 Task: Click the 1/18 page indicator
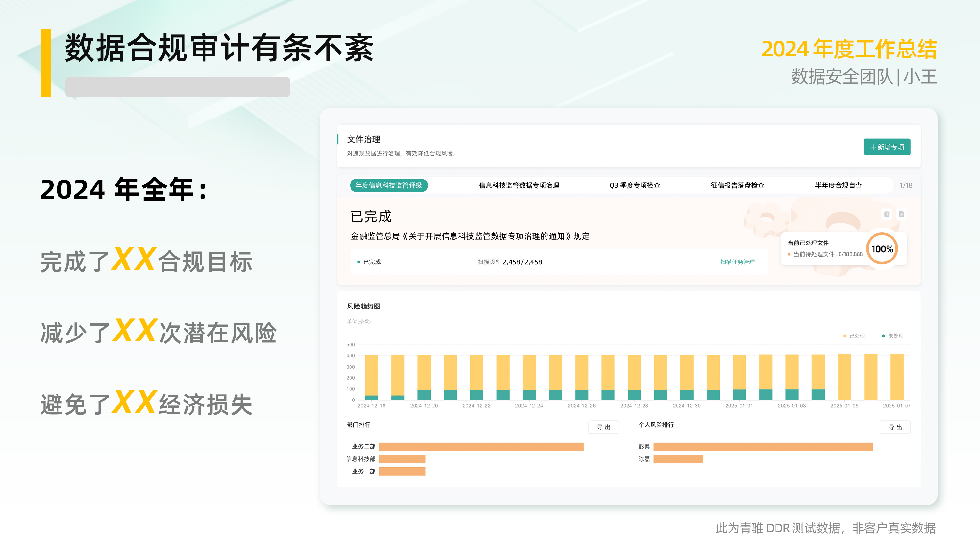906,185
